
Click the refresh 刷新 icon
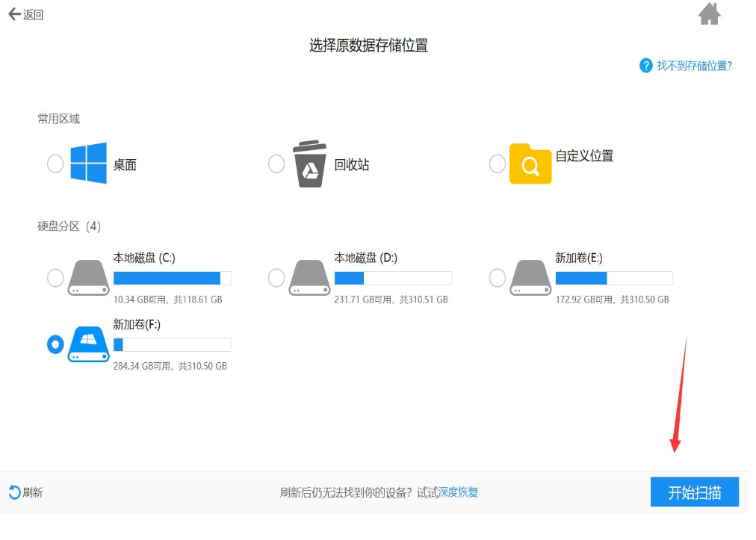click(x=14, y=492)
